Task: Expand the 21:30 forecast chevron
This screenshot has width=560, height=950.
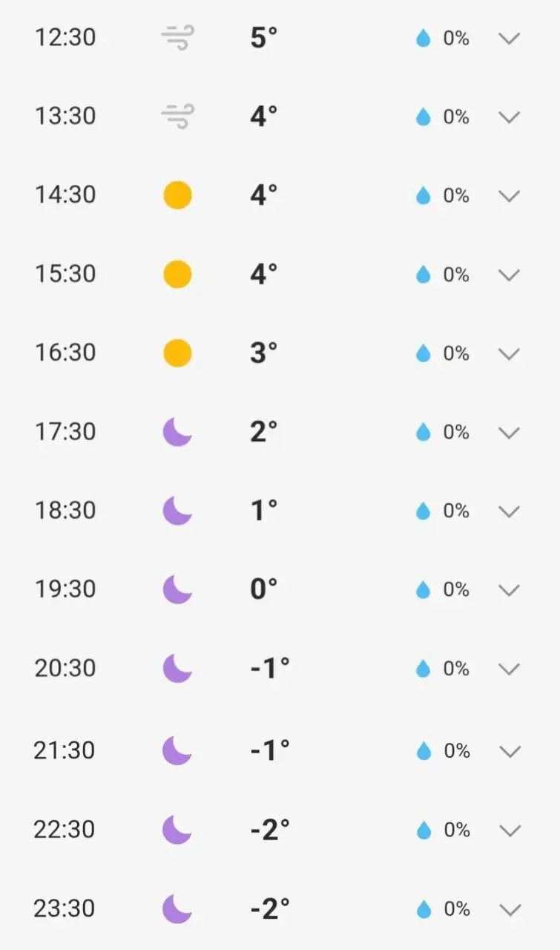Action: [510, 751]
